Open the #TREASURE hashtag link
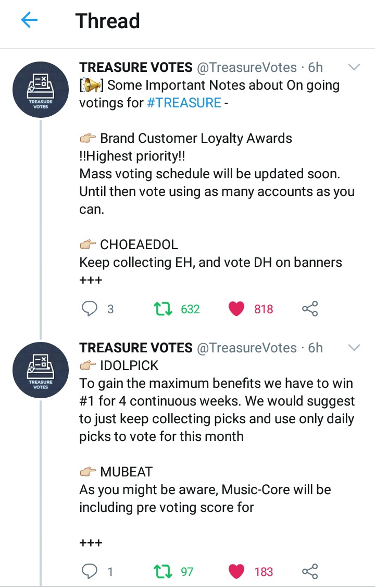 [x=184, y=103]
